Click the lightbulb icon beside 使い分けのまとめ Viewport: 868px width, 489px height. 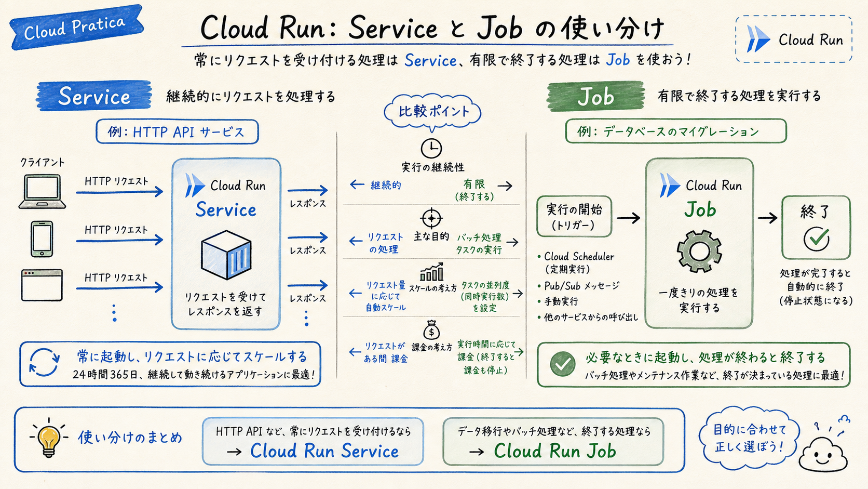click(49, 438)
